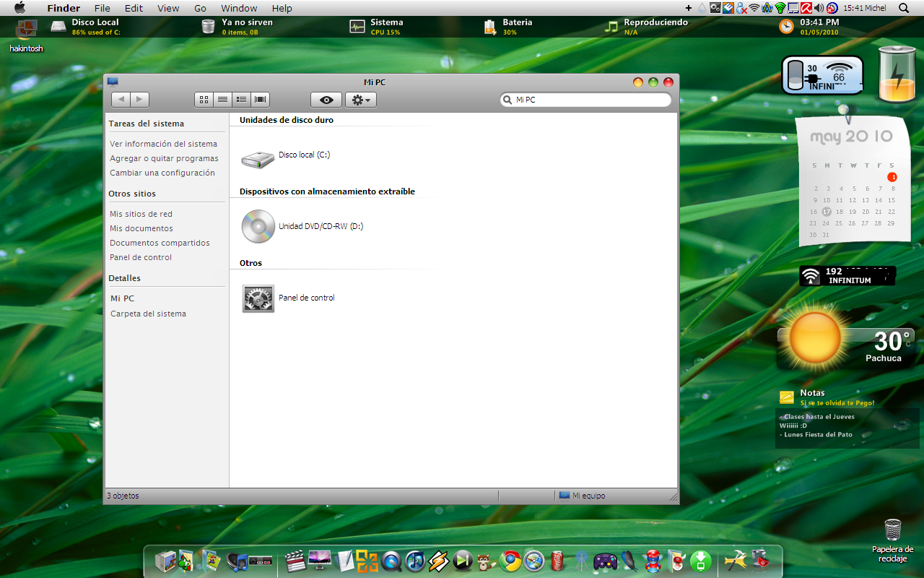Screen dimensions: 924x578
Task: Click the orange clock widget icon
Action: 786,27
